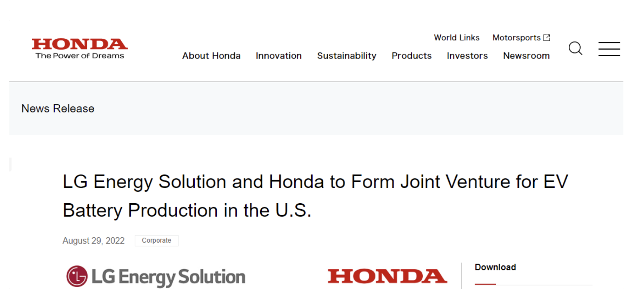Go to Products in the navigation
The image size is (644, 300).
pos(411,56)
